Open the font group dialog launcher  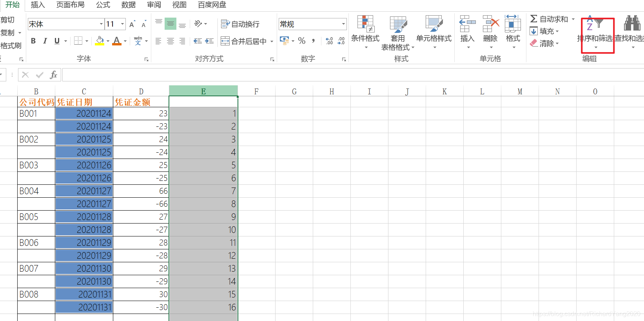pyautogui.click(x=146, y=60)
